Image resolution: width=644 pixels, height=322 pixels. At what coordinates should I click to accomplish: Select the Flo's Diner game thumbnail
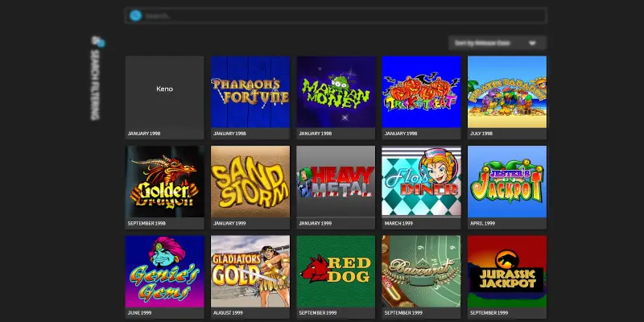click(421, 181)
